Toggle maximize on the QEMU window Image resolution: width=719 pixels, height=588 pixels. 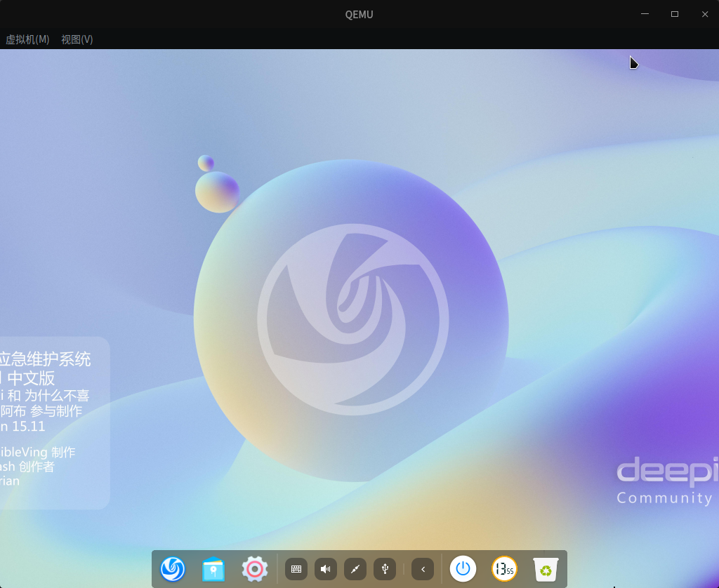pyautogui.click(x=674, y=14)
